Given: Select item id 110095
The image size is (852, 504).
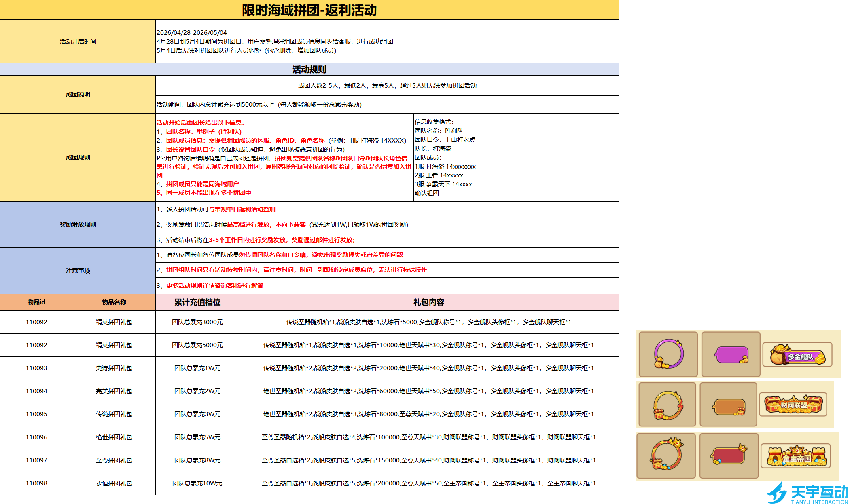Looking at the screenshot, I should [36, 414].
